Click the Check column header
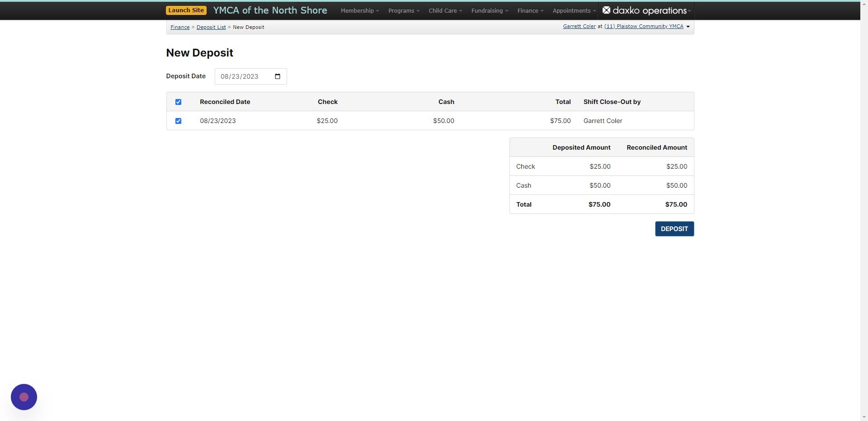This screenshot has width=868, height=421. (328, 102)
